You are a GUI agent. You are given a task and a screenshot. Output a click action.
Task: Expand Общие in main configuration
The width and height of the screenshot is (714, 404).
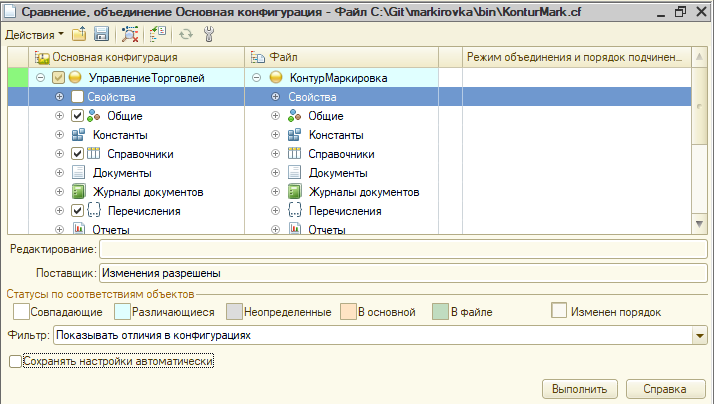tap(59, 116)
